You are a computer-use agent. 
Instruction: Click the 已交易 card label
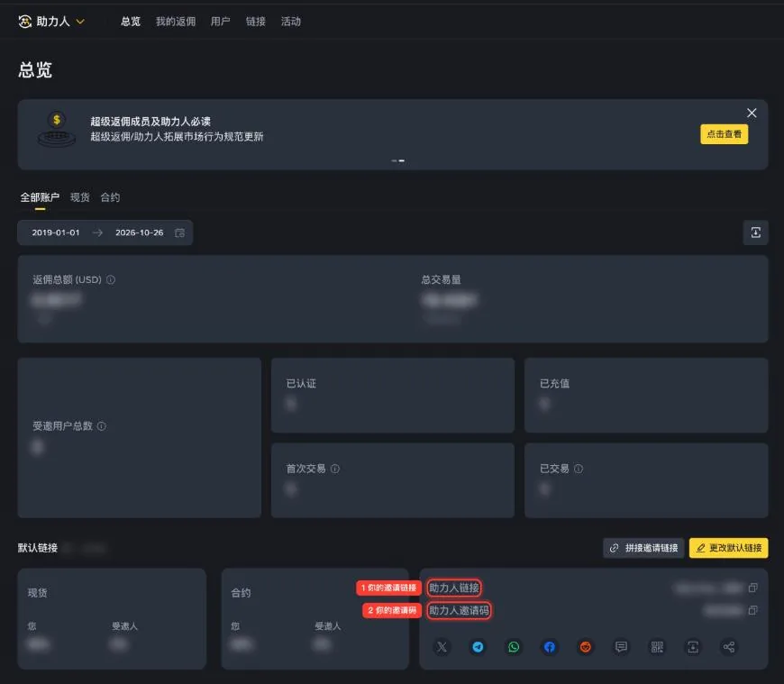554,469
